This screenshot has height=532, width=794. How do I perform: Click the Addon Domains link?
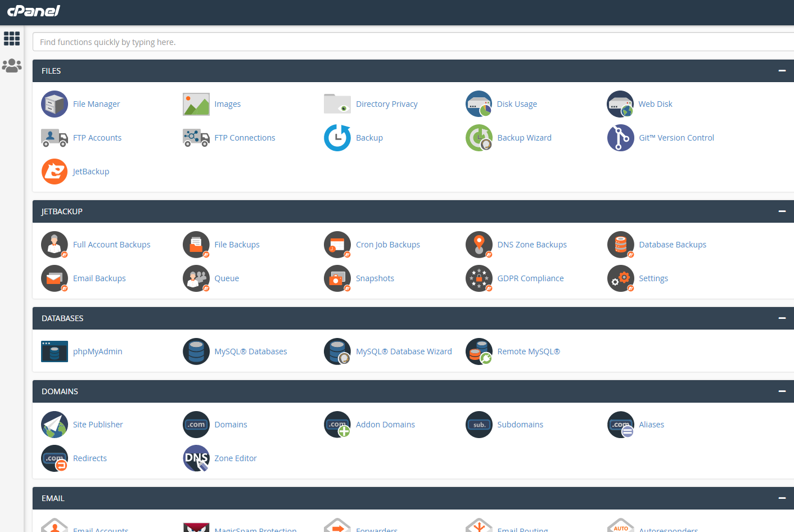[385, 425]
